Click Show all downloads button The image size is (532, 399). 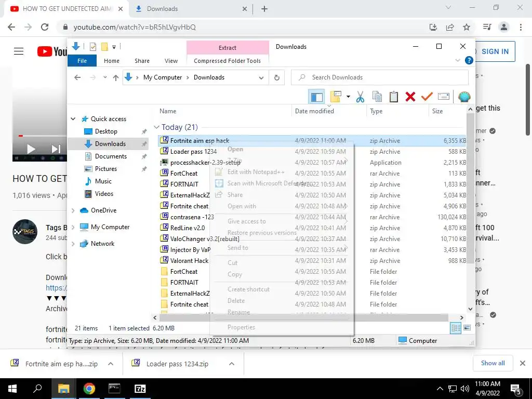(x=493, y=363)
